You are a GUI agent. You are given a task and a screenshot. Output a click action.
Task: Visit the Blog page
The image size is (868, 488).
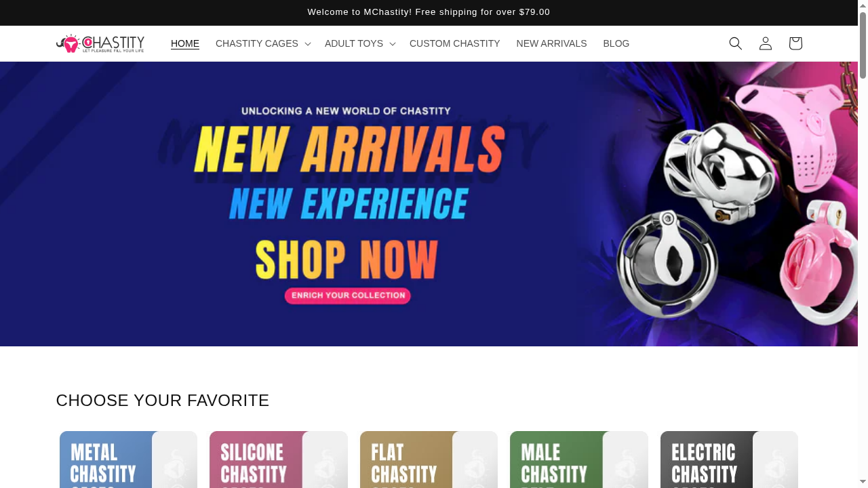(616, 43)
